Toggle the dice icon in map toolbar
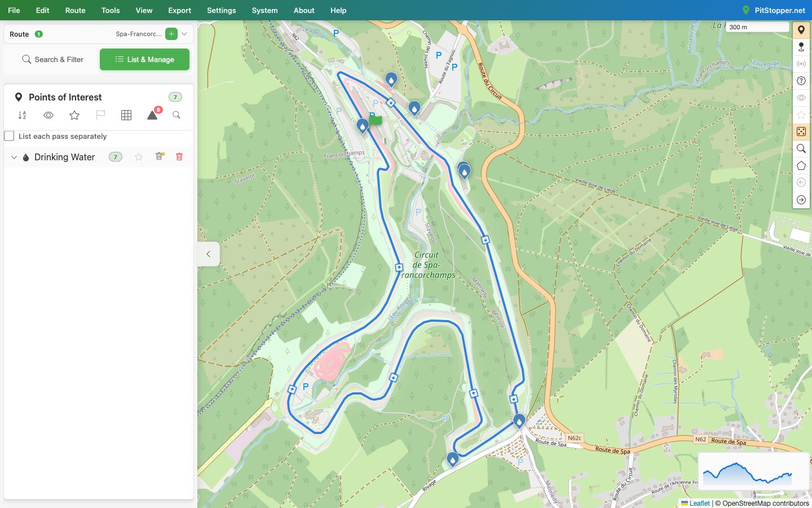The width and height of the screenshot is (812, 508). (801, 132)
